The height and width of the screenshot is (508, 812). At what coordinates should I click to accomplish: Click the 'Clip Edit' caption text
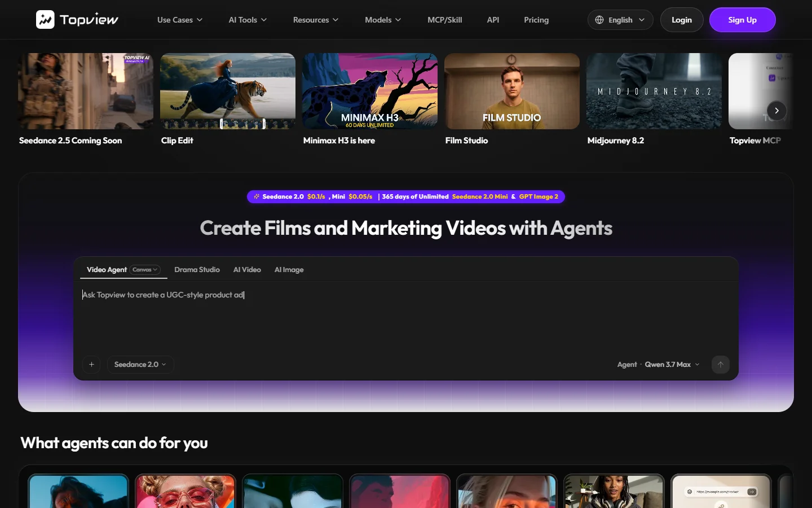177,141
